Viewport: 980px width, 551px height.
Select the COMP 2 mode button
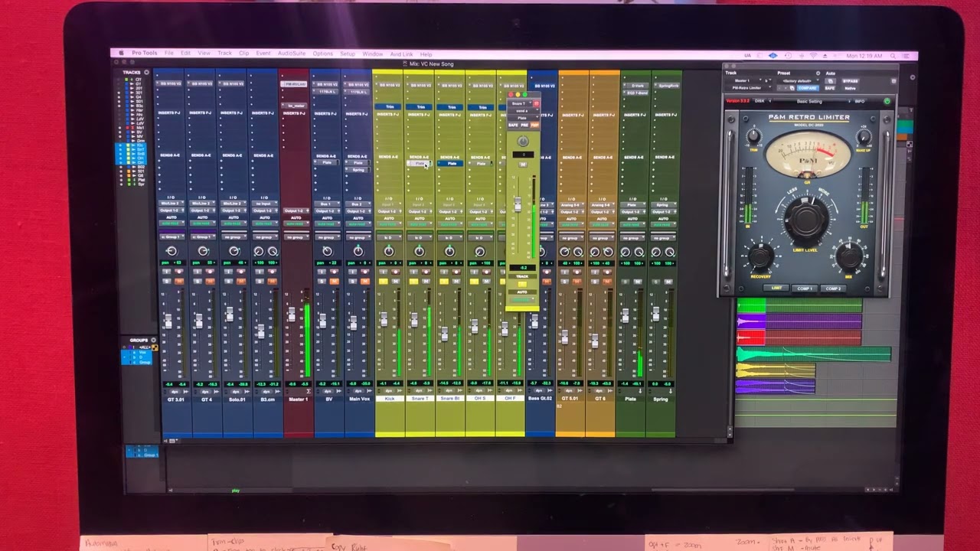pos(833,289)
